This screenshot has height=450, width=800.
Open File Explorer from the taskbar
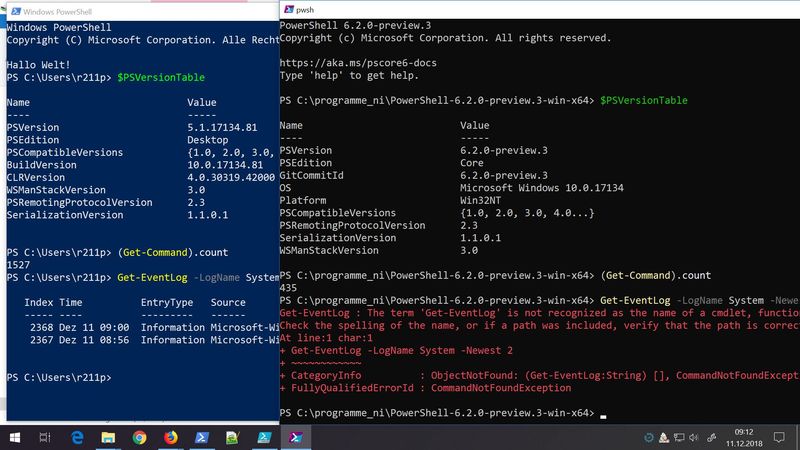108,437
